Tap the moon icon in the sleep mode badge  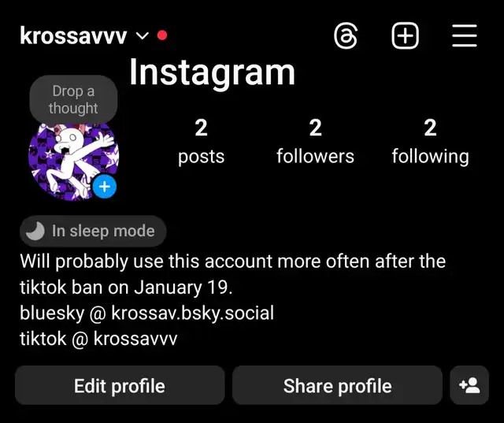pos(35,231)
